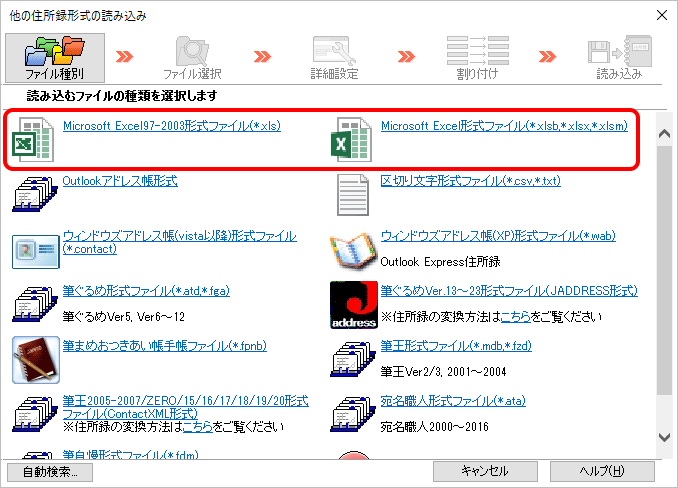The height and width of the screenshot is (488, 678).
Task: Click the Windows XP address book icon
Action: coord(353,251)
